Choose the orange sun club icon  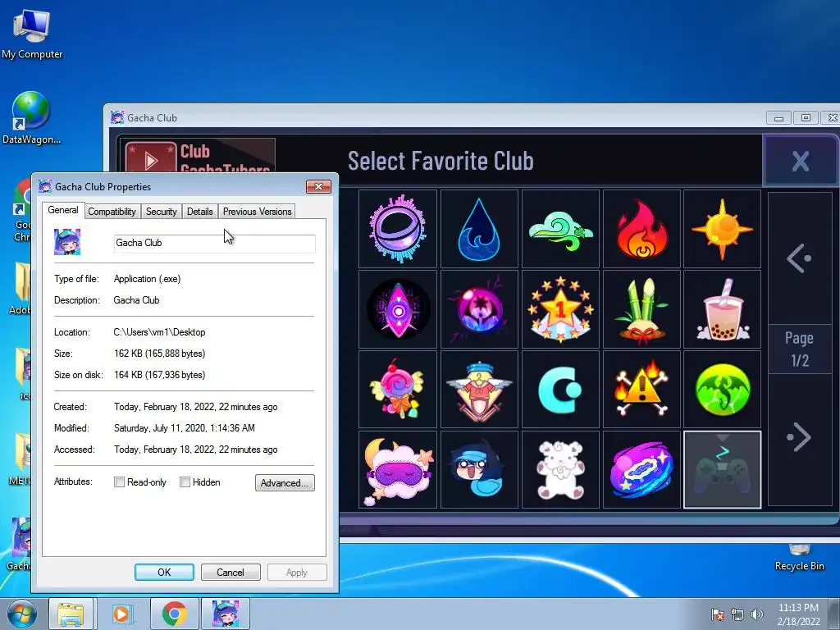pos(722,229)
